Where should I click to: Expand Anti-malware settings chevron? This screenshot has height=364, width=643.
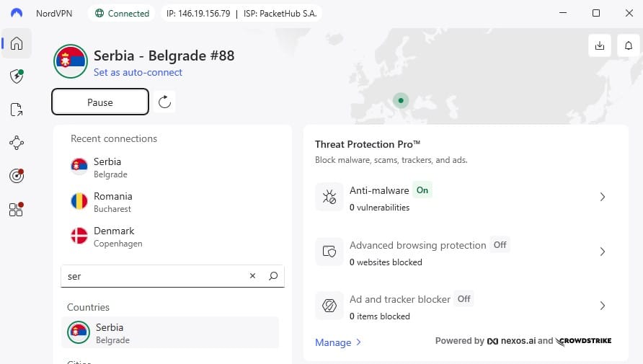click(x=603, y=197)
